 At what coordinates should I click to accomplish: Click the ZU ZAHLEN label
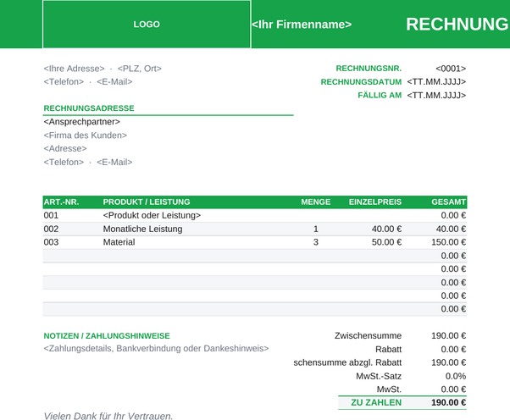[x=376, y=402]
